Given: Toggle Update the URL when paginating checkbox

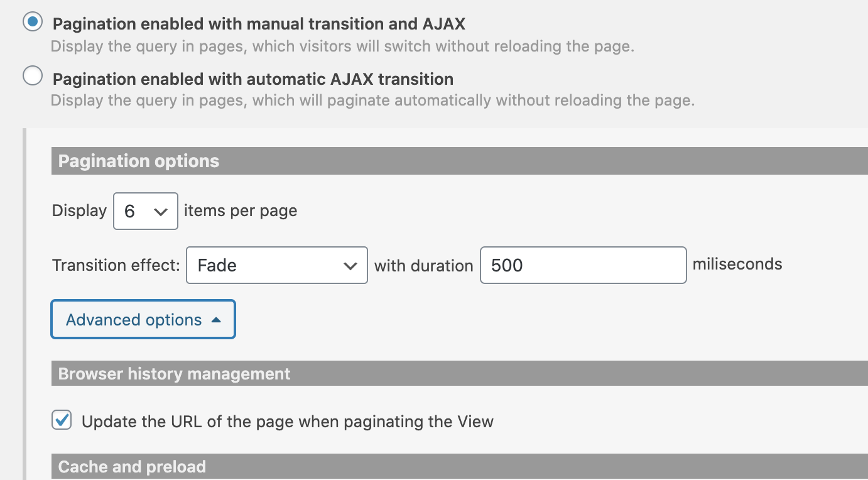Looking at the screenshot, I should click(x=62, y=420).
